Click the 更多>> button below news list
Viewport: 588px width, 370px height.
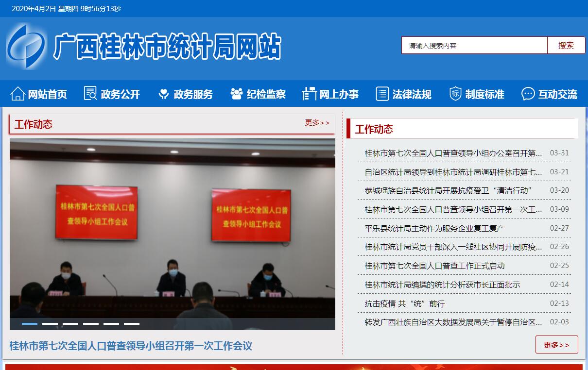pos(556,345)
